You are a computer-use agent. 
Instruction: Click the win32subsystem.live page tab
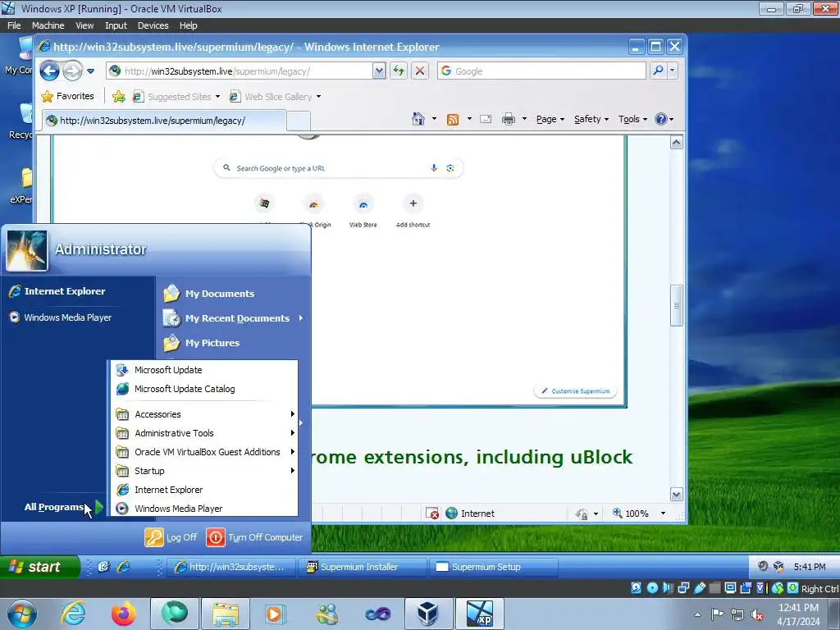[x=164, y=121]
